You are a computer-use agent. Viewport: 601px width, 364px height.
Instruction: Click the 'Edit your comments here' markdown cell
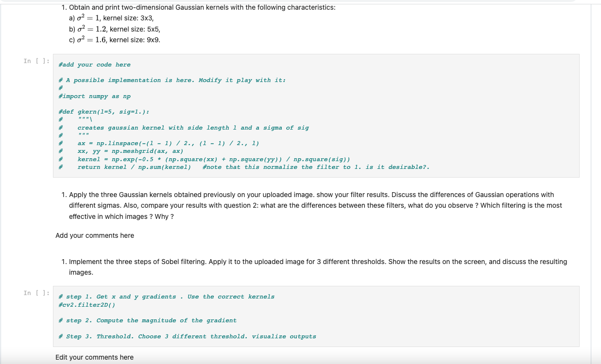[x=95, y=357]
